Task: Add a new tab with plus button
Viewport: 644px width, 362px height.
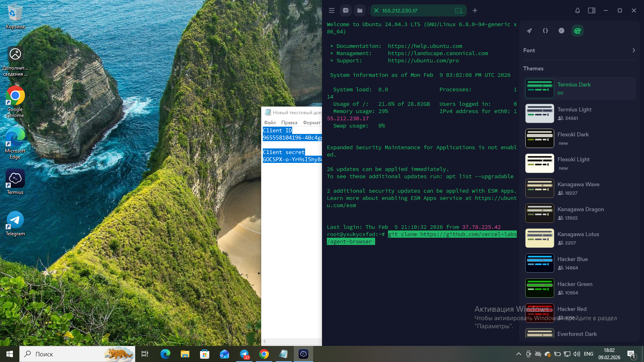Action: coord(475,10)
